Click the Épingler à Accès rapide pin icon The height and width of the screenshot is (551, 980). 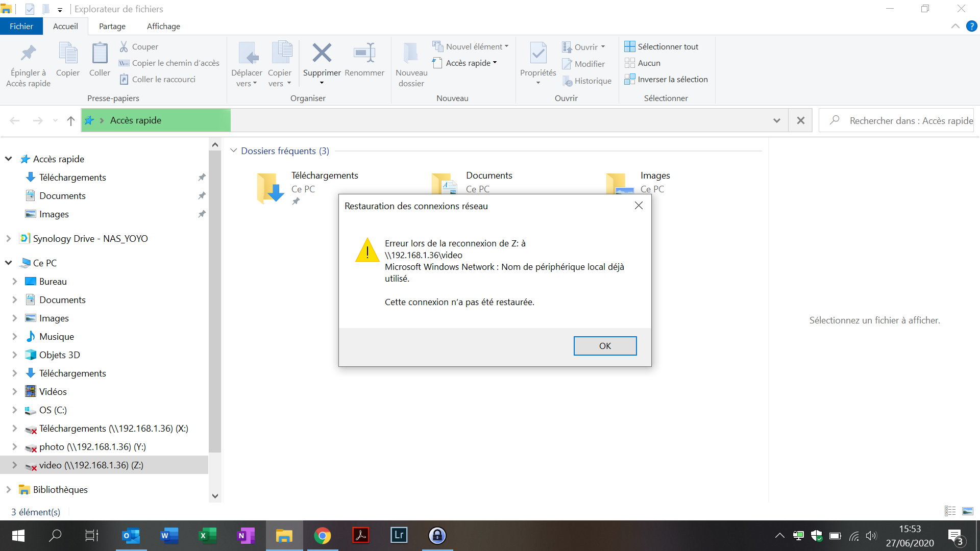coord(28,54)
